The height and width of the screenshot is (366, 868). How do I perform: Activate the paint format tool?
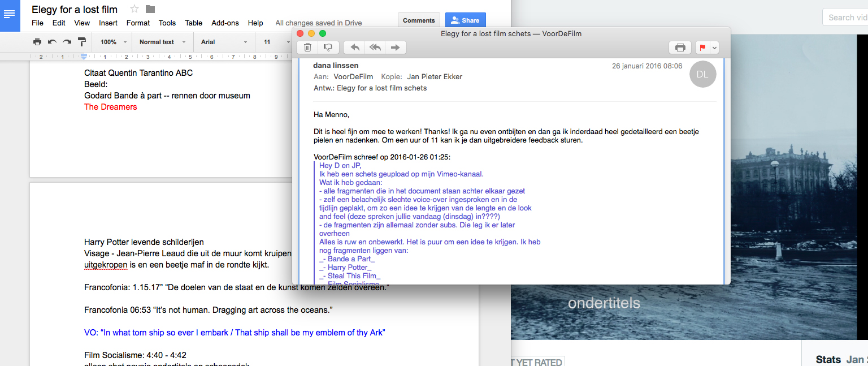[x=81, y=42]
